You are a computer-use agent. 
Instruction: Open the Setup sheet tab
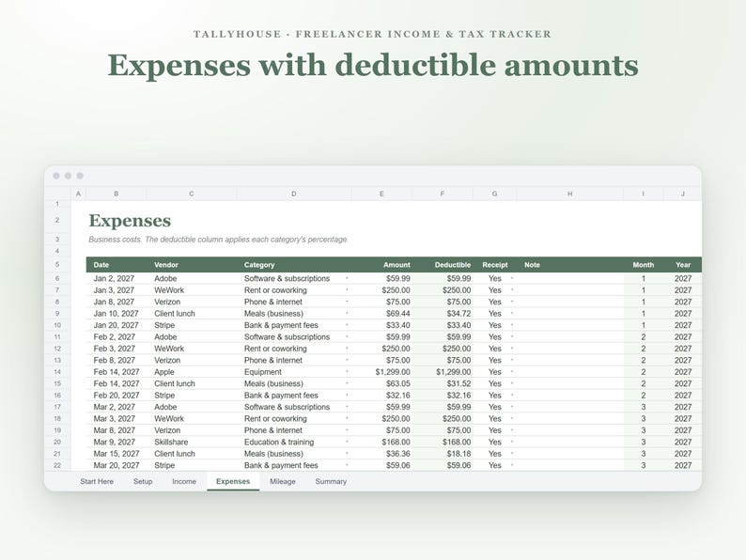pyautogui.click(x=143, y=481)
